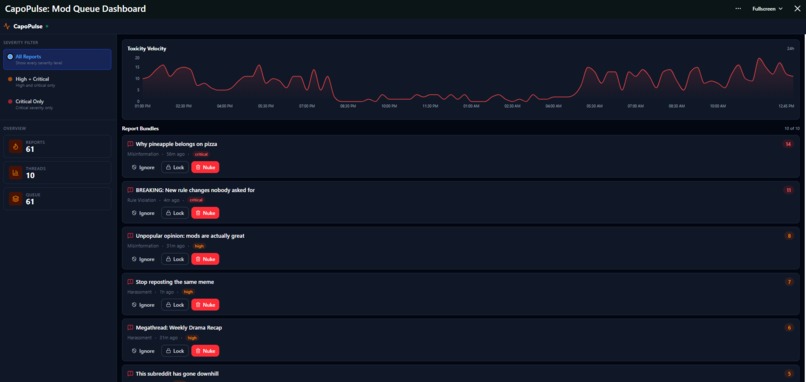Open 'This subreddit has gone downhill' title
The width and height of the screenshot is (806, 382).
pyautogui.click(x=177, y=374)
